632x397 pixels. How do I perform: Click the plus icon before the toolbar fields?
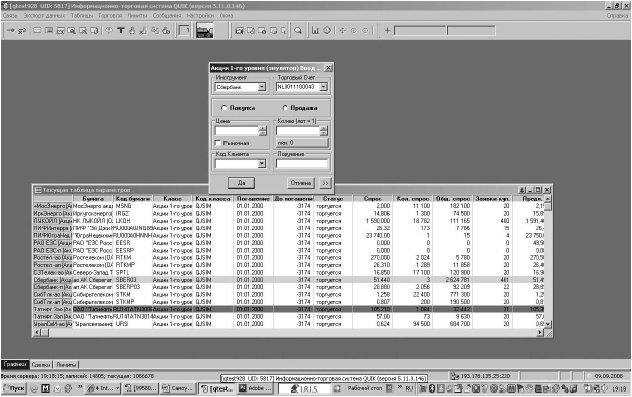[x=387, y=30]
